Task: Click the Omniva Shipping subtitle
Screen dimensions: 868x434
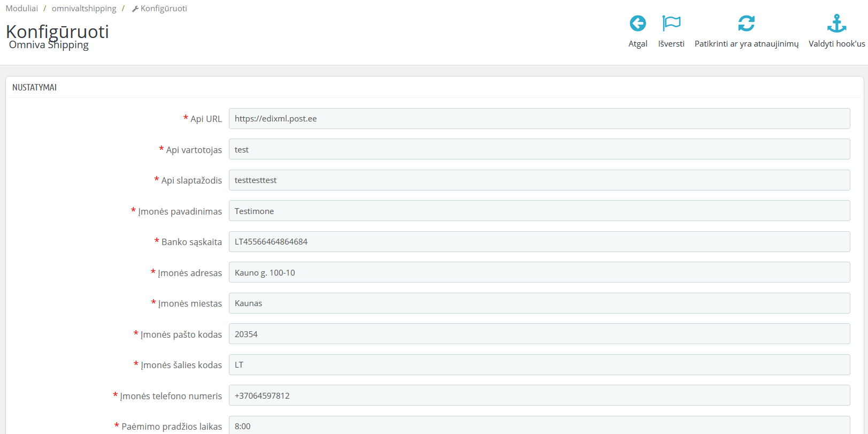Action: pos(49,45)
